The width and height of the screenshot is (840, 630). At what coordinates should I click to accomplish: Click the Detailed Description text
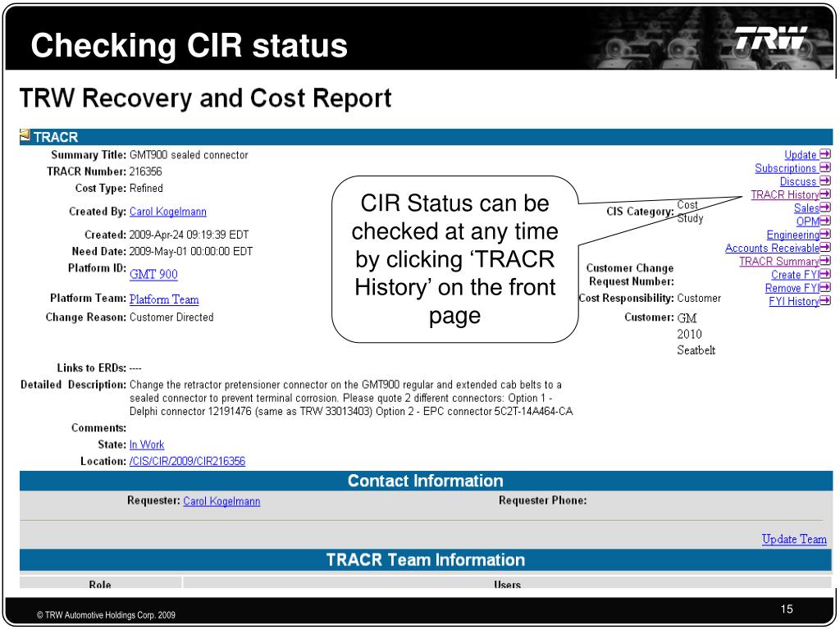coord(351,398)
